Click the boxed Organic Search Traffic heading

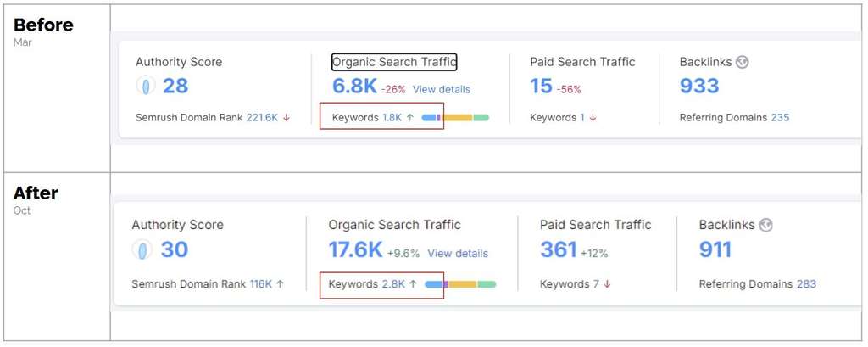394,62
